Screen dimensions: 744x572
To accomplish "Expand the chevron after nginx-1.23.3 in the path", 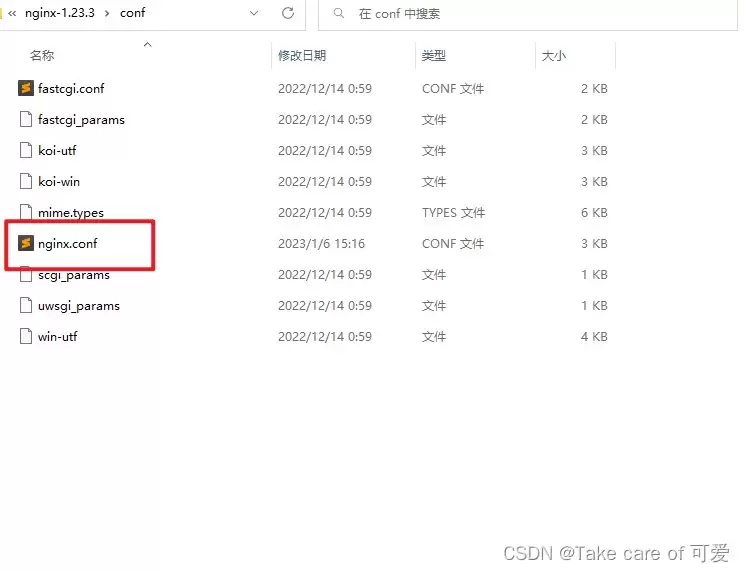I will 107,13.
